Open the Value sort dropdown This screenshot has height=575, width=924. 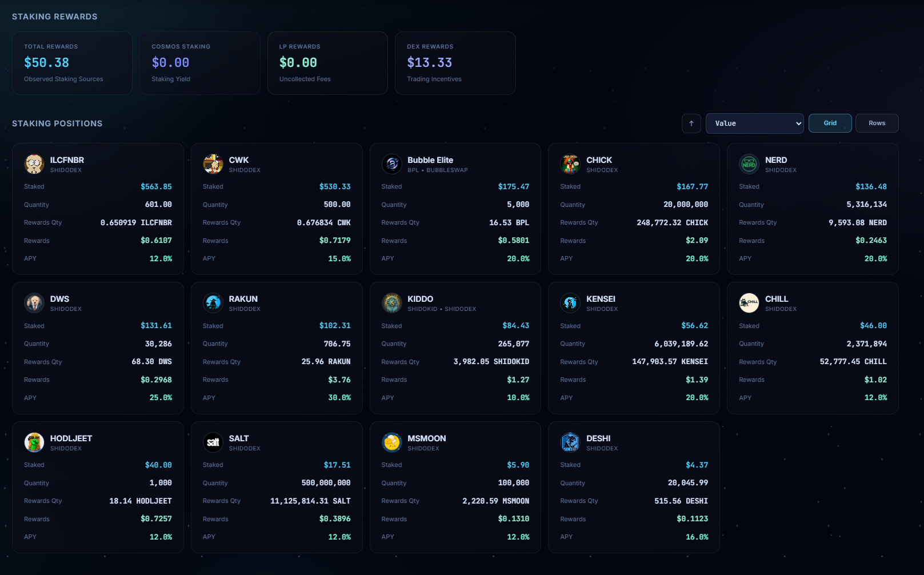pyautogui.click(x=754, y=123)
